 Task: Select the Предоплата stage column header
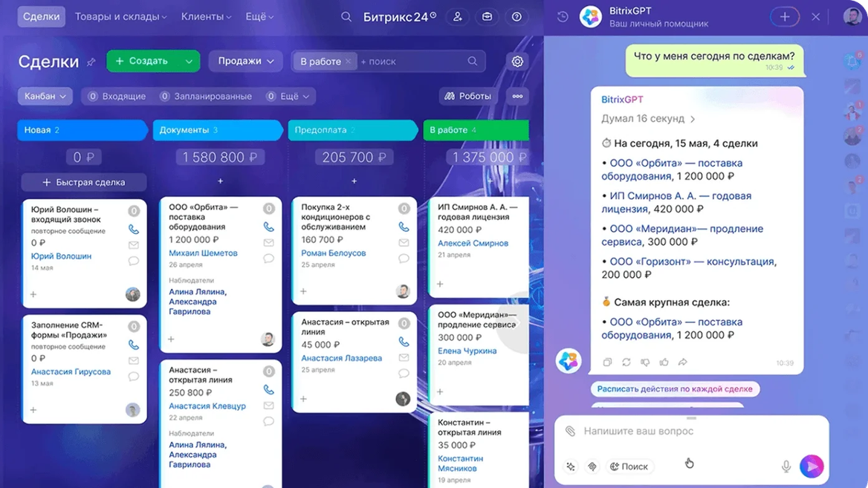[x=352, y=130]
